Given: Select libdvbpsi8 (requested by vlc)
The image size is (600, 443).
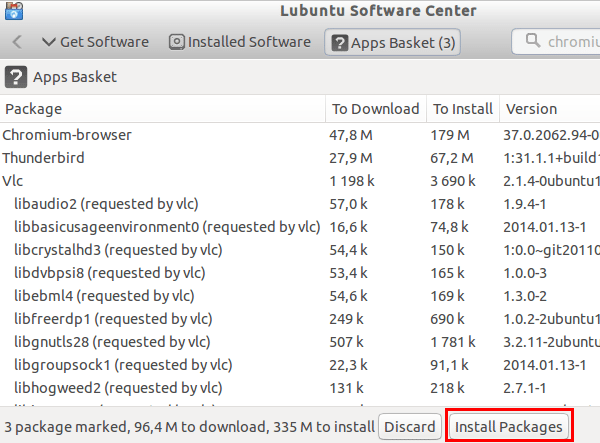Looking at the screenshot, I should 300,273.
